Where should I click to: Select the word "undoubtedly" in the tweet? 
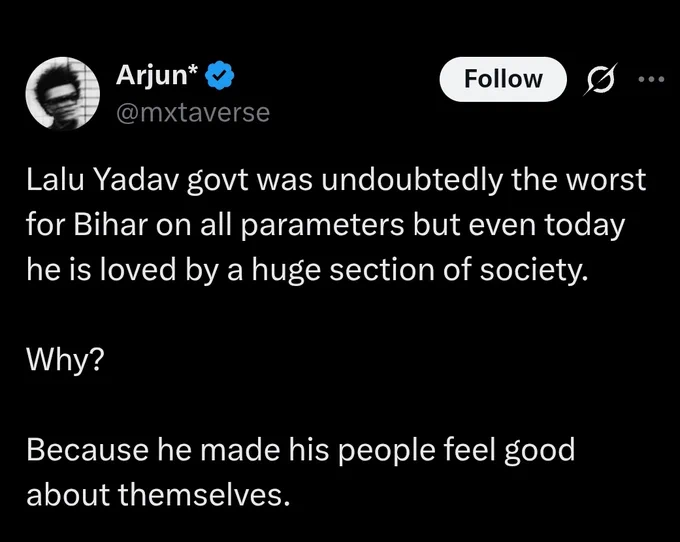click(411, 180)
